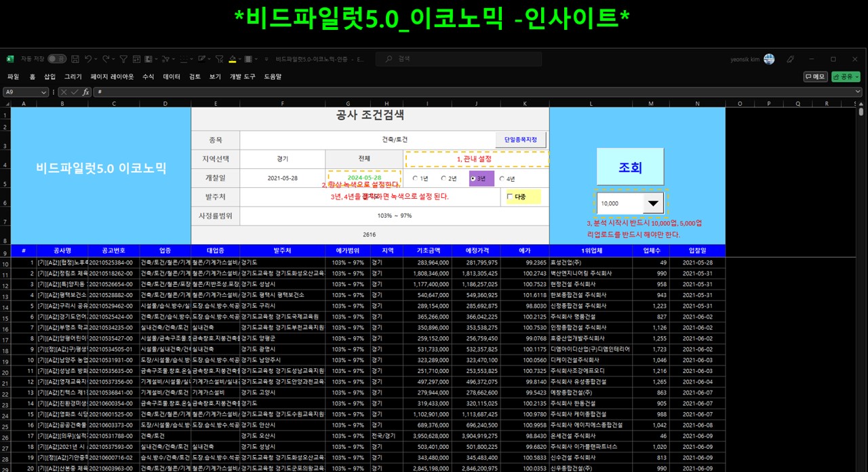Viewport: 868px width, 472px height.
Task: Open the 10,000 combo box dropdown arrow
Action: pyautogui.click(x=653, y=203)
